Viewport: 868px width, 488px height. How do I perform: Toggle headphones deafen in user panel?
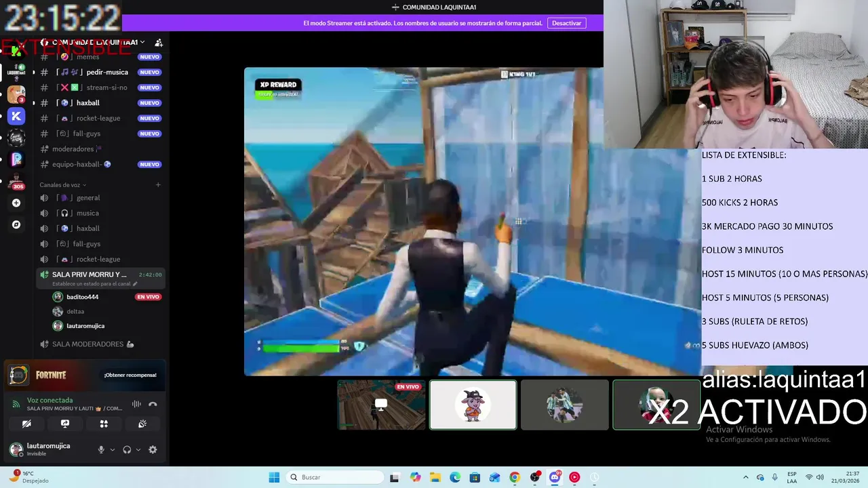coord(127,449)
